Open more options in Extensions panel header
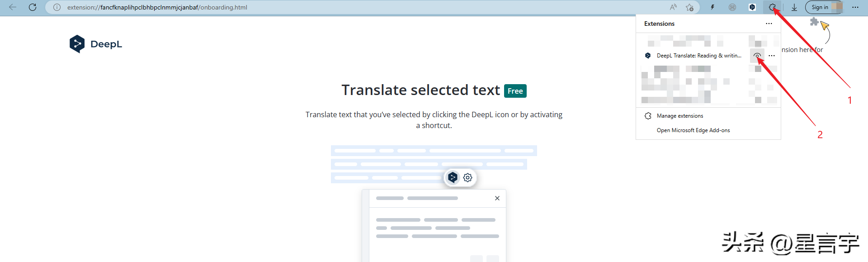Viewport: 868px width, 262px height. pos(769,24)
